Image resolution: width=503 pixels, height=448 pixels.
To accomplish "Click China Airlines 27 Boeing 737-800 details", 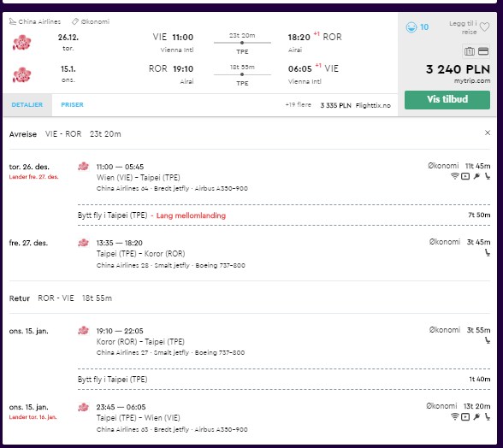I will click(x=170, y=353).
